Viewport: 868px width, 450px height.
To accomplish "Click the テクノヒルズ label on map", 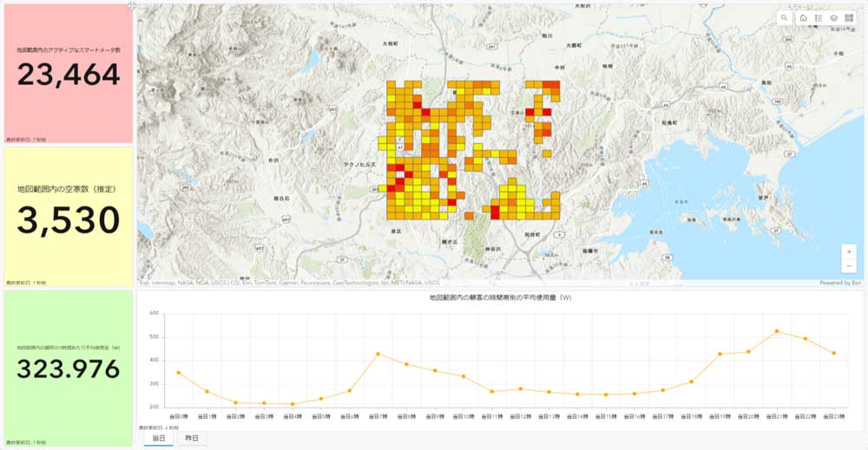I will click(358, 163).
